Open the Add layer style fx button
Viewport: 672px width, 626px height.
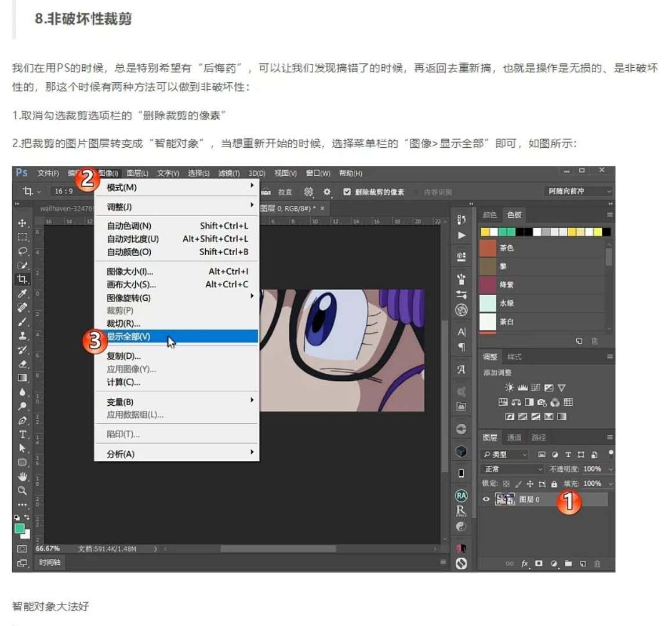coord(525,563)
